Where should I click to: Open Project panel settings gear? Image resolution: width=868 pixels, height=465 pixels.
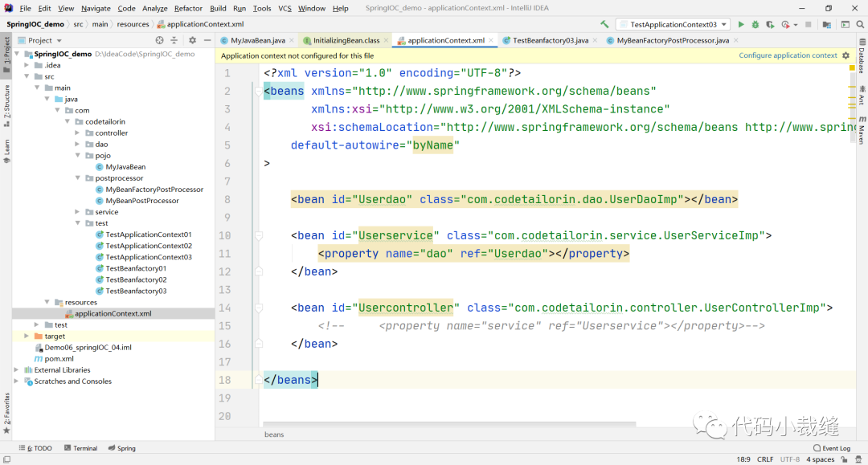coord(192,40)
